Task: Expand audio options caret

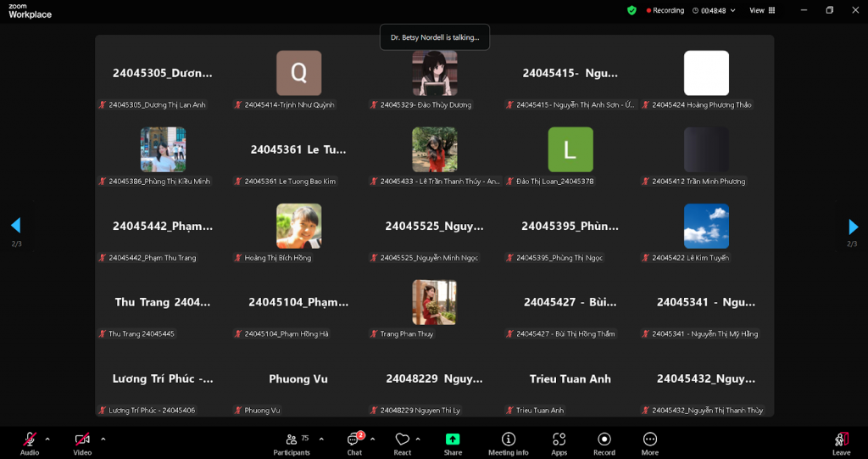Action: pos(47,439)
